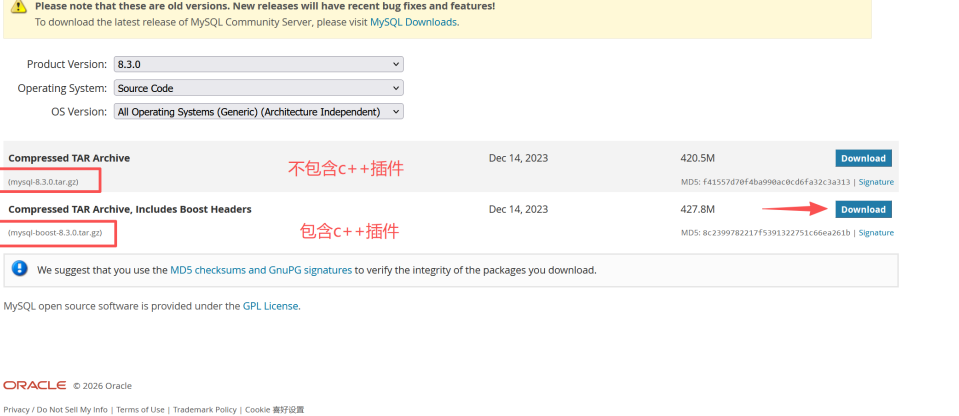Click the © 2026 Oracle copyright text

[x=102, y=386]
